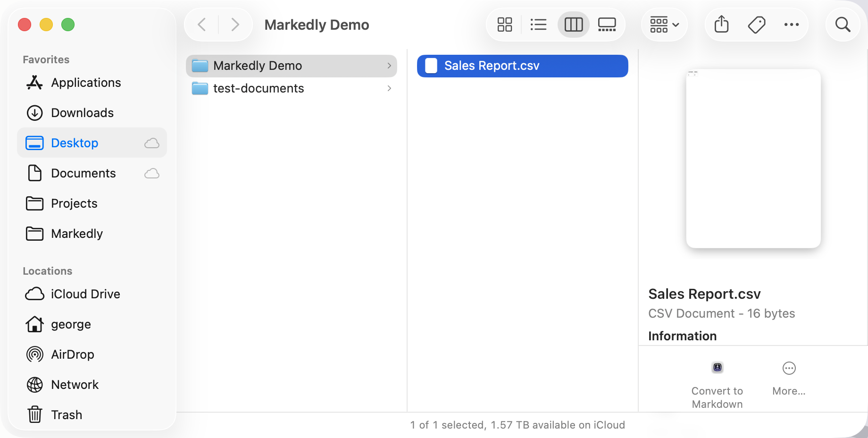Viewport: 868px width, 438px height.
Task: Click the iCloud status icon beside Desktop
Action: point(152,143)
